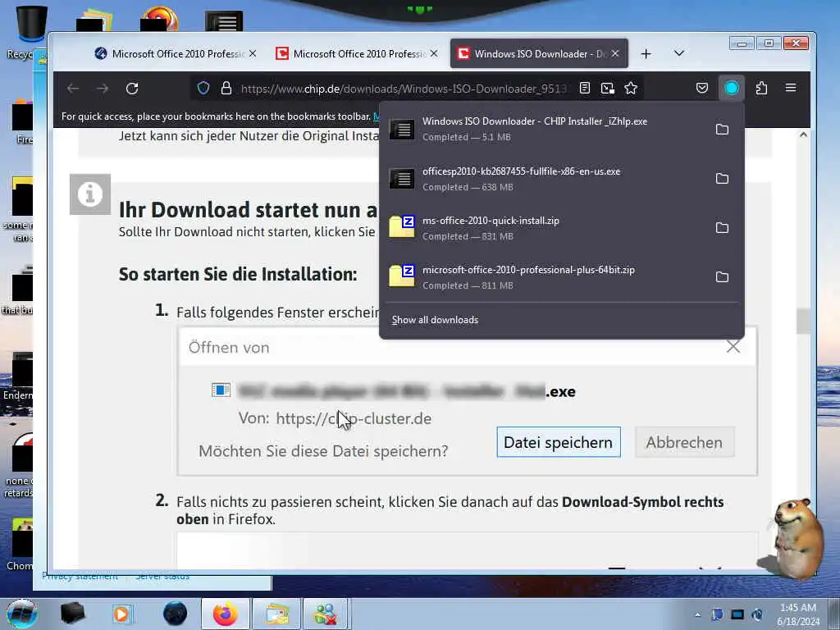Toggle reader view icon in address bar

pos(584,88)
